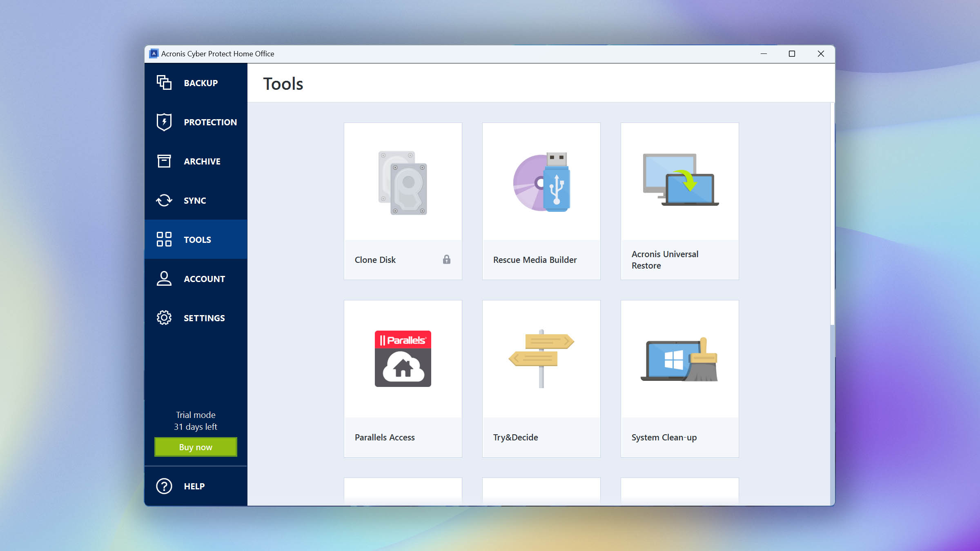This screenshot has height=551, width=980.
Task: Open the BACKUP menu label
Action: tap(201, 83)
